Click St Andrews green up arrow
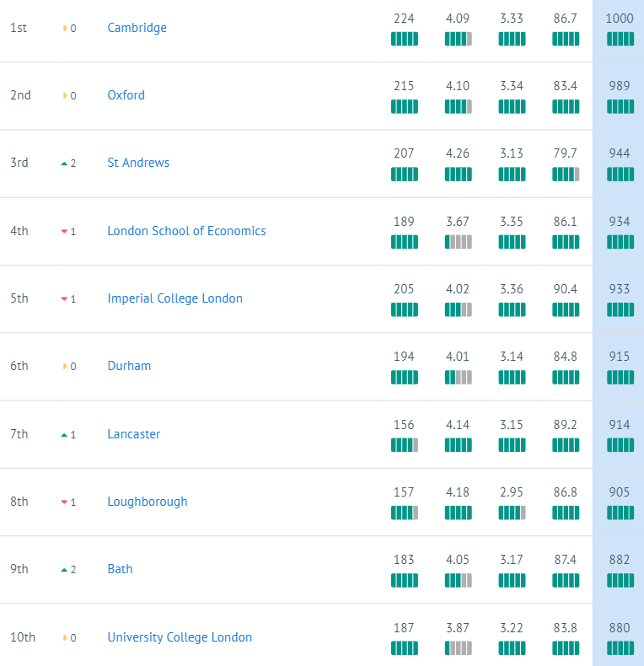This screenshot has width=644, height=666. point(64,164)
